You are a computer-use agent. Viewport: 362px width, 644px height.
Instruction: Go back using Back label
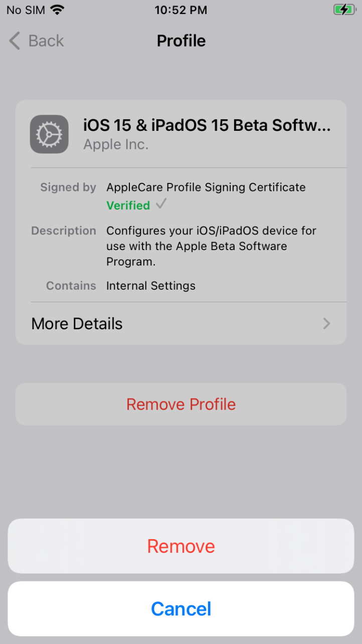[46, 41]
